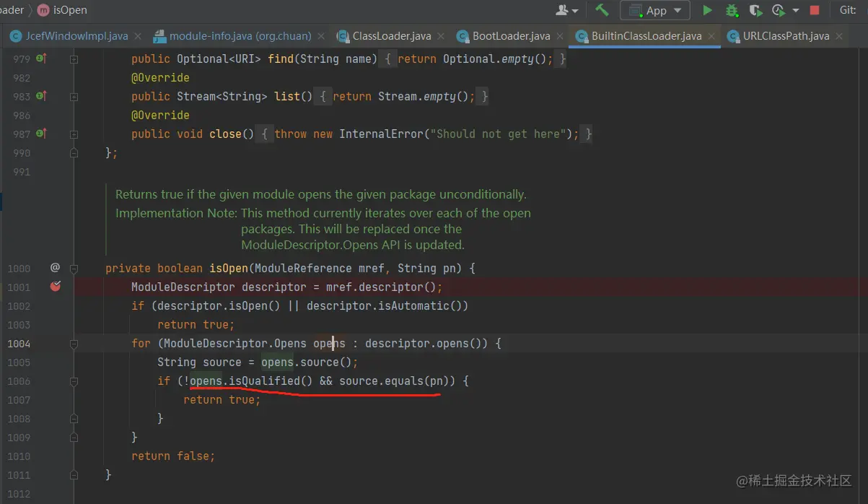Close the module-info.java tab
Viewport: 868px width, 504px height.
pyautogui.click(x=323, y=35)
